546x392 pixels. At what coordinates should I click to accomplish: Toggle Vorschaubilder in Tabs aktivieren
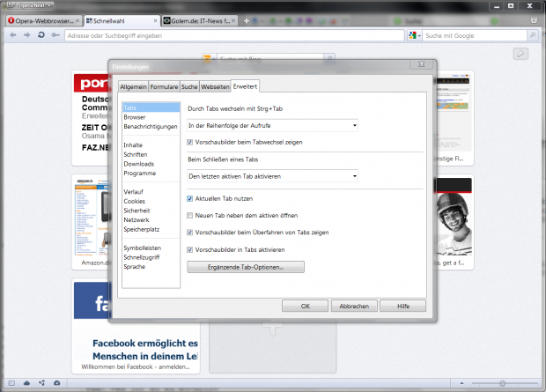189,249
